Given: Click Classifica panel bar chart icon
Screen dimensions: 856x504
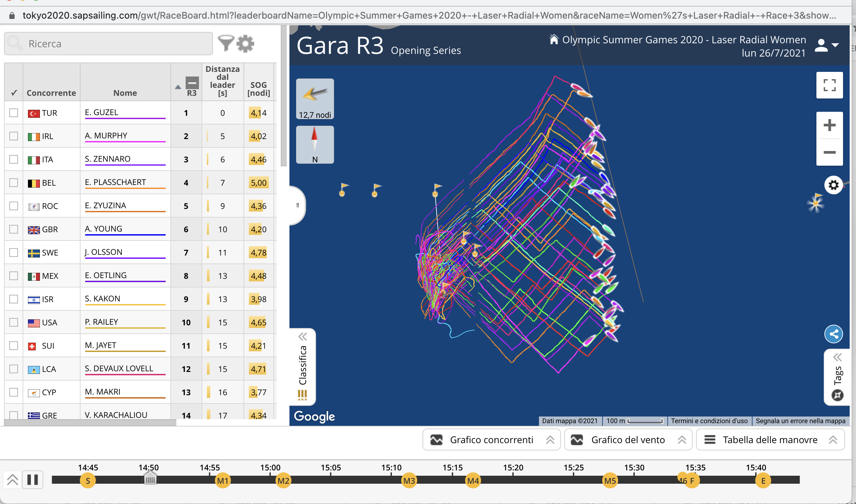Looking at the screenshot, I should click(x=302, y=395).
